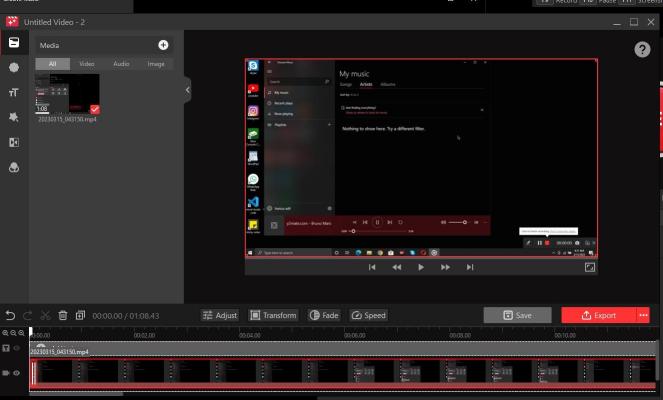663x400 pixels.
Task: Click the text track icon in timeline
Action: 6,348
